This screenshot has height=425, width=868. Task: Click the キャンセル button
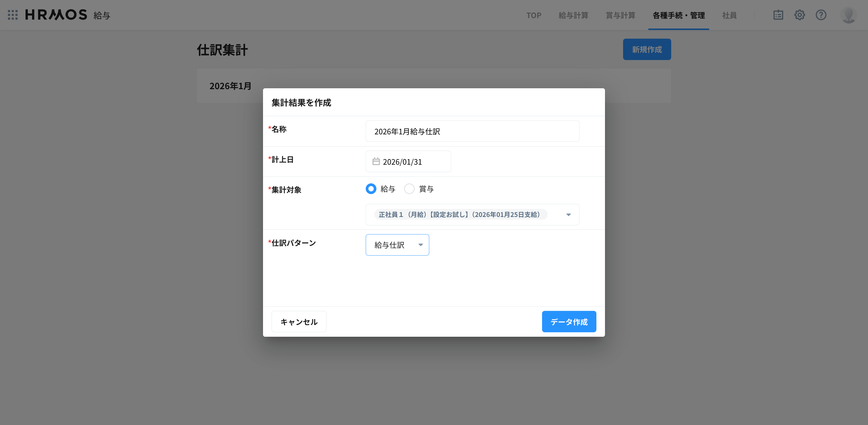[x=299, y=322]
